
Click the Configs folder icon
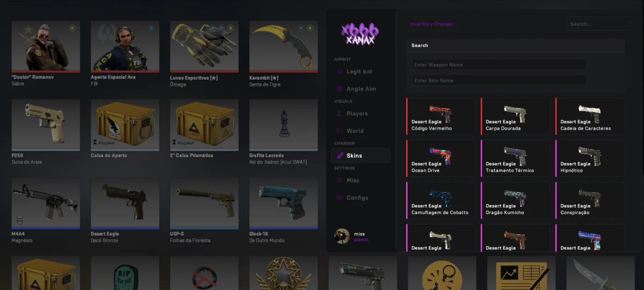339,198
